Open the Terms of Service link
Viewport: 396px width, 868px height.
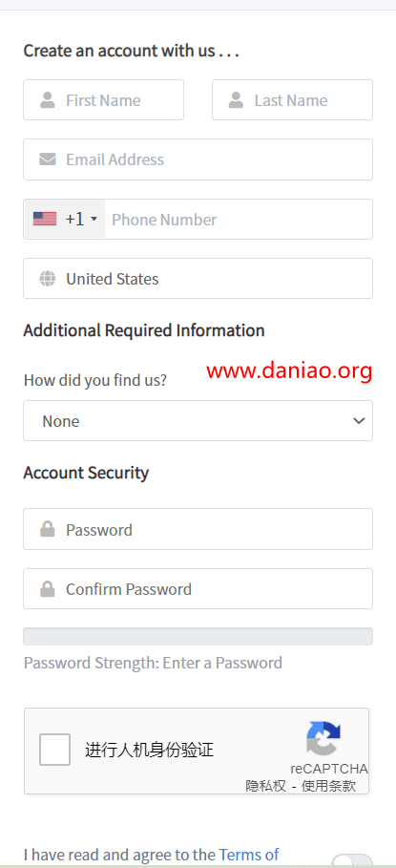click(x=249, y=855)
